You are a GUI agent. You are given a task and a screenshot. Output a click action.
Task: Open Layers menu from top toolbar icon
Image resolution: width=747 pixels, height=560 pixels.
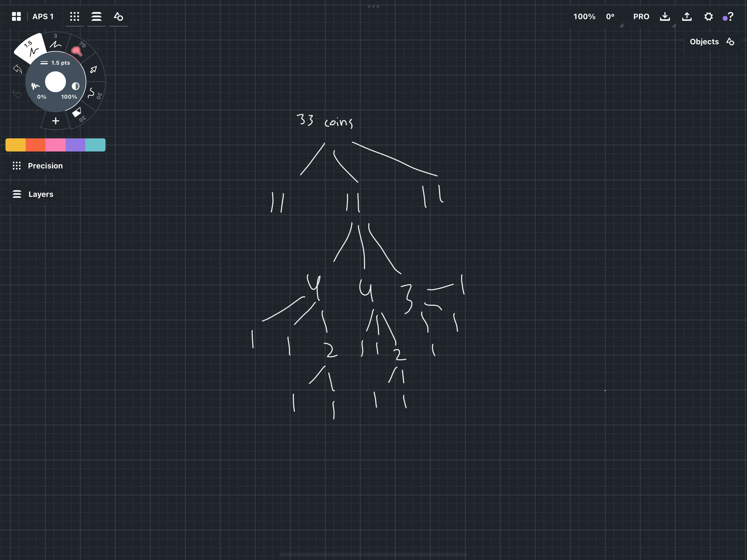97,17
